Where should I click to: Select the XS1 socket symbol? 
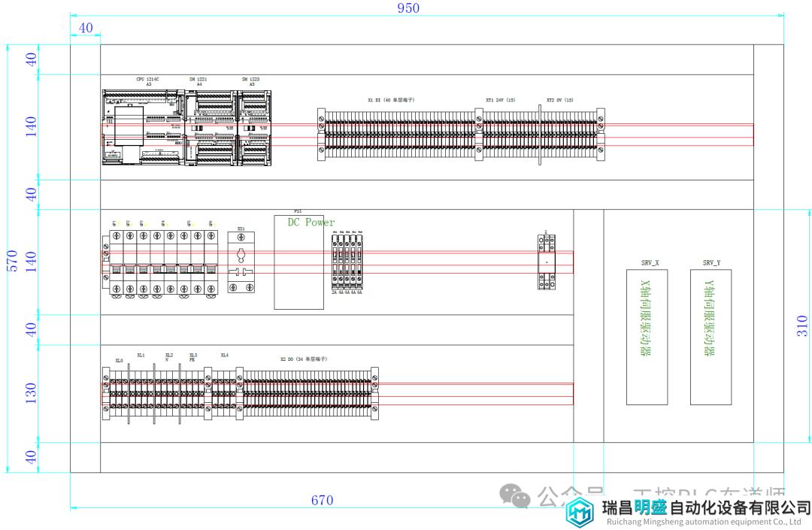pyautogui.click(x=241, y=262)
